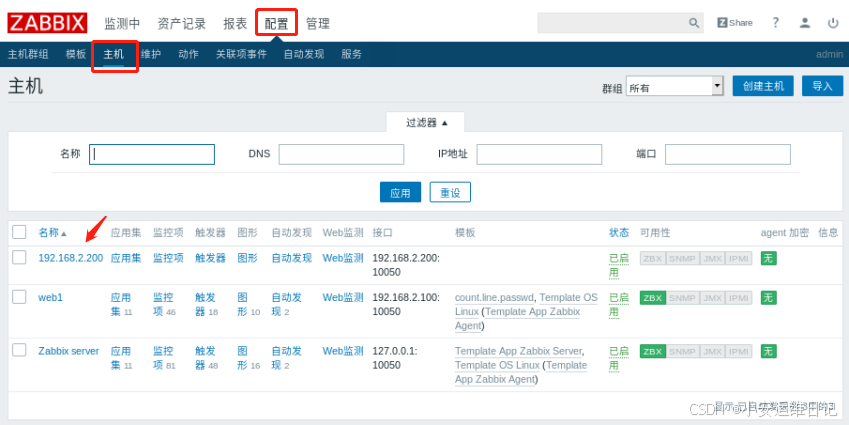Toggle 已启用 status for 192.168.2.200
The height and width of the screenshot is (425, 849).
coord(619,265)
